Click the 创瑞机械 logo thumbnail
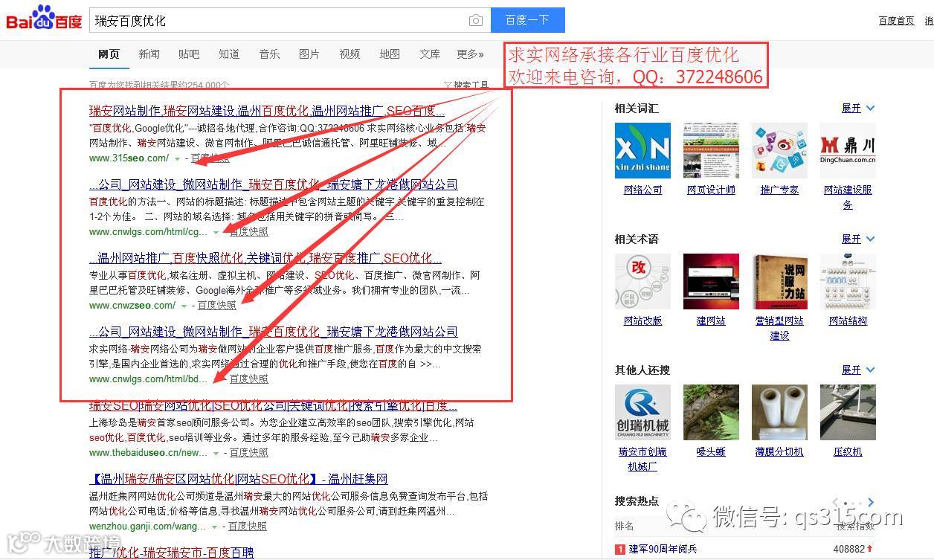Viewport: 934px width, 560px height. (642, 413)
